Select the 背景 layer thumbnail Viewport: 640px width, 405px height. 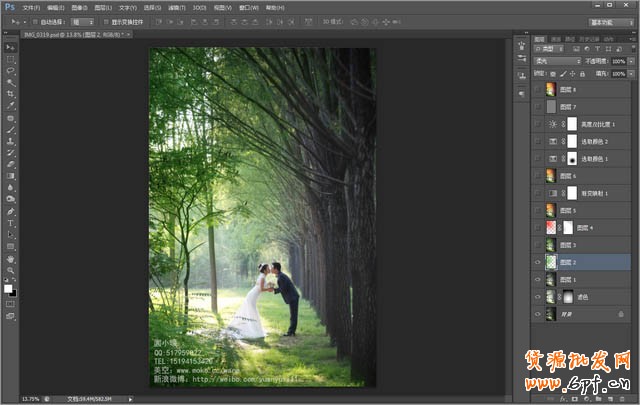551,314
